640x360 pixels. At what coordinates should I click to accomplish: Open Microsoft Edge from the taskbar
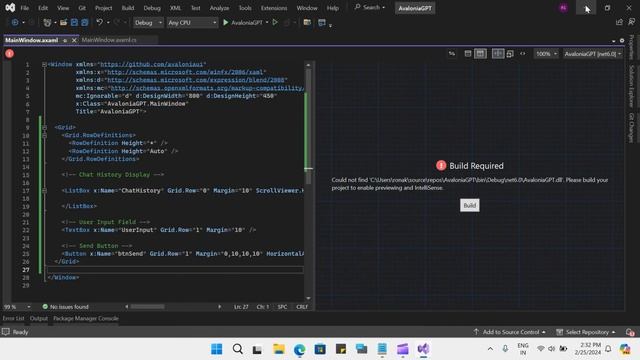coord(300,349)
